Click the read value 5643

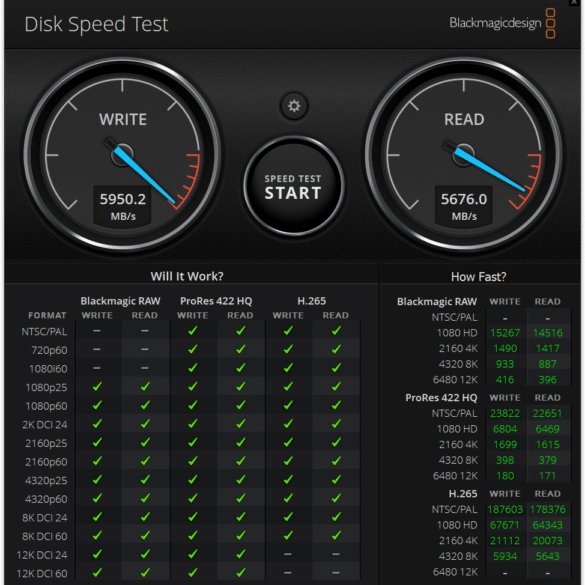click(x=547, y=556)
